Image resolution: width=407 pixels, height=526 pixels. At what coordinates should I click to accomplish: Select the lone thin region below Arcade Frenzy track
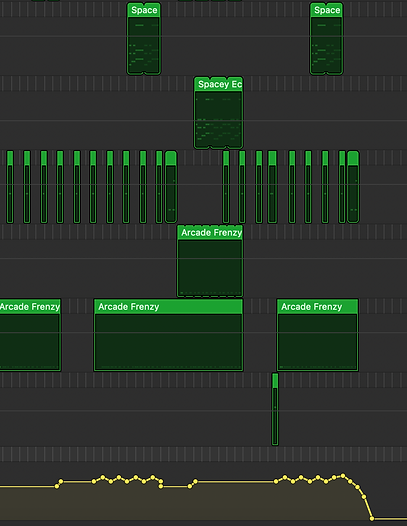click(275, 409)
